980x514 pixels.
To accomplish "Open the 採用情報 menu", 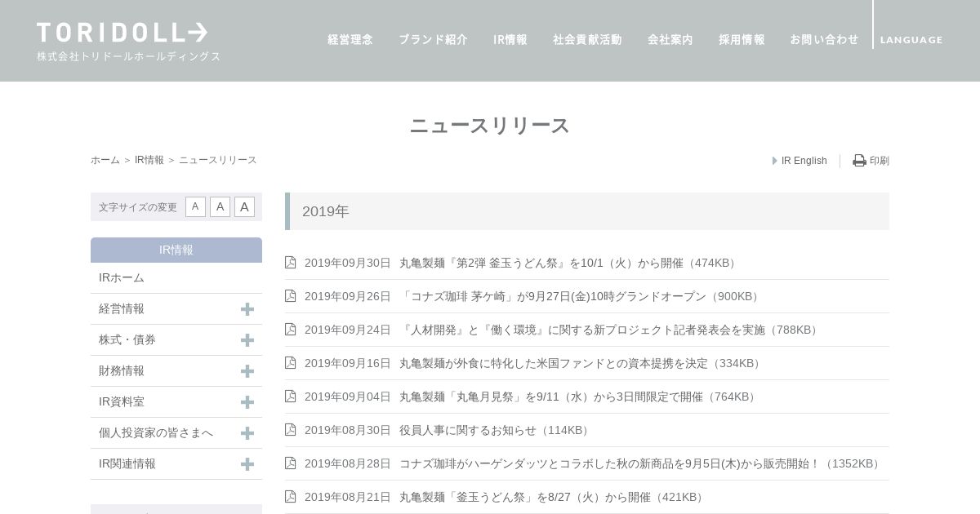I will 742,39.
